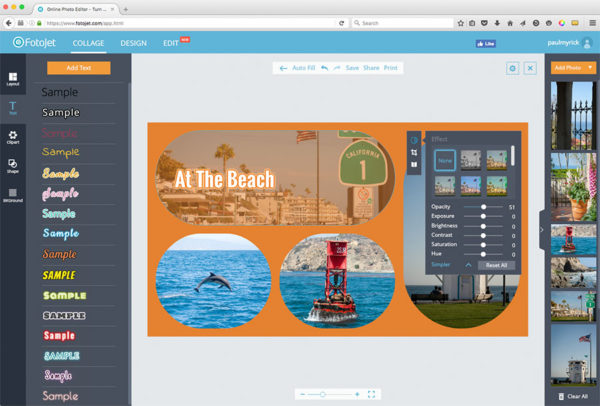This screenshot has width=600, height=406.
Task: Choose the yellow italic SAMPLE text style
Action: point(59,275)
